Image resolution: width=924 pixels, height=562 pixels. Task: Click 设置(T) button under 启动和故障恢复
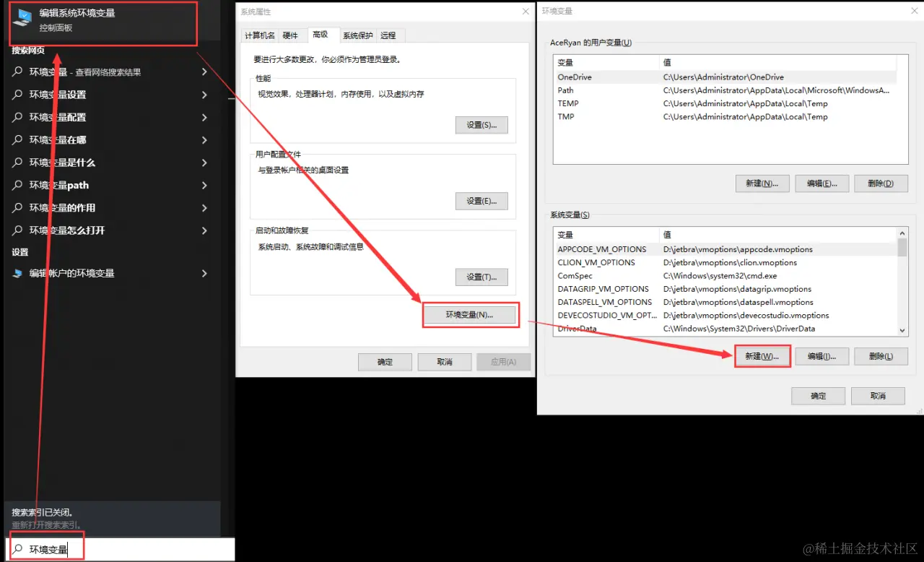pos(481,277)
